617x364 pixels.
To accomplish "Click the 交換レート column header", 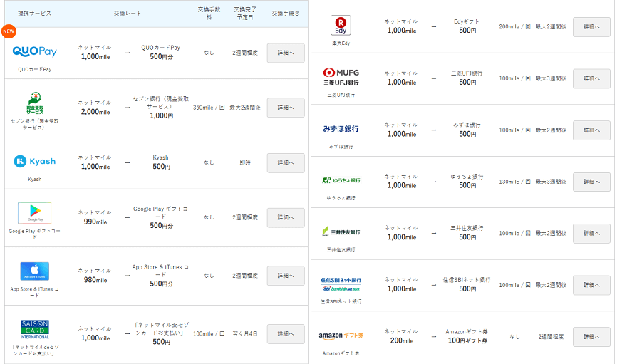I will 127,14.
